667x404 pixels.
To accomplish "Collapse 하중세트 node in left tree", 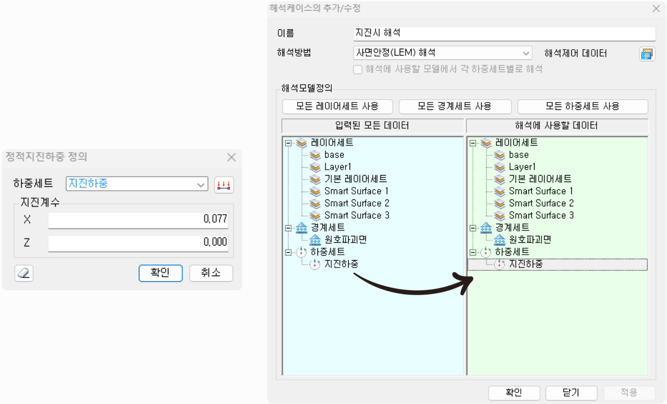I will pos(288,252).
